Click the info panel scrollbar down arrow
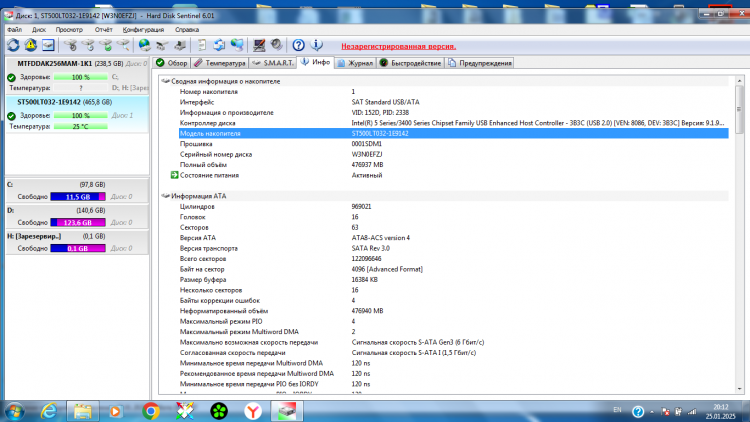 coord(739,389)
